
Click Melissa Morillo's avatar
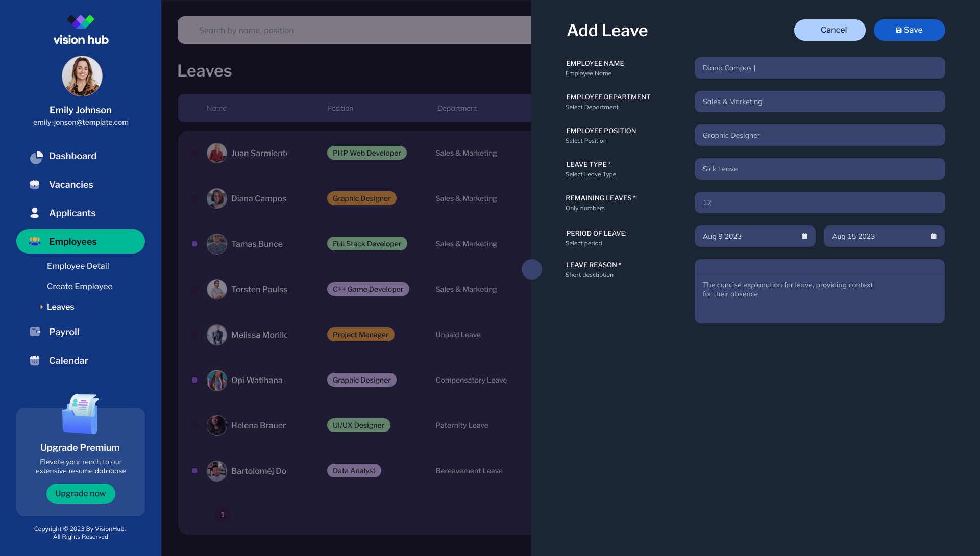(217, 335)
